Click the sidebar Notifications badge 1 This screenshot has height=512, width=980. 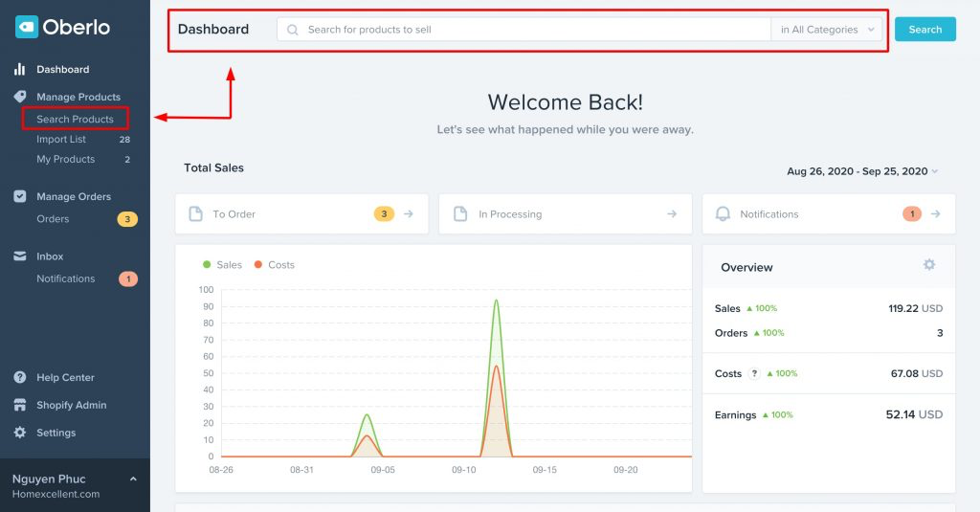click(x=128, y=278)
